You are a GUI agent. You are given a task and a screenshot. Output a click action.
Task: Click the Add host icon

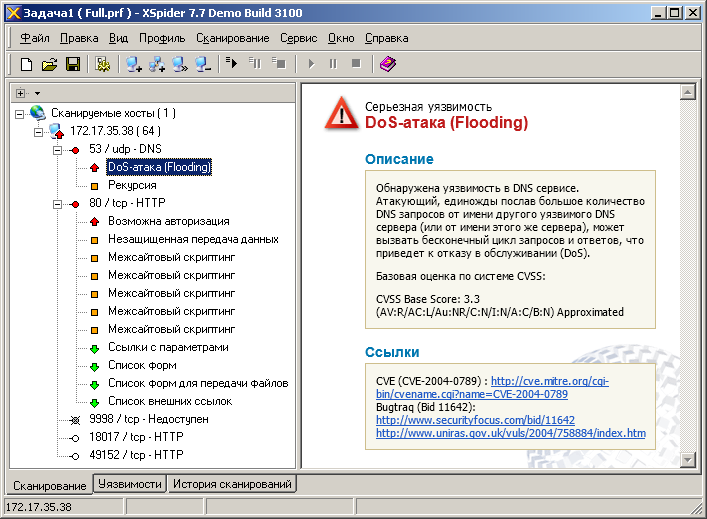coord(134,64)
